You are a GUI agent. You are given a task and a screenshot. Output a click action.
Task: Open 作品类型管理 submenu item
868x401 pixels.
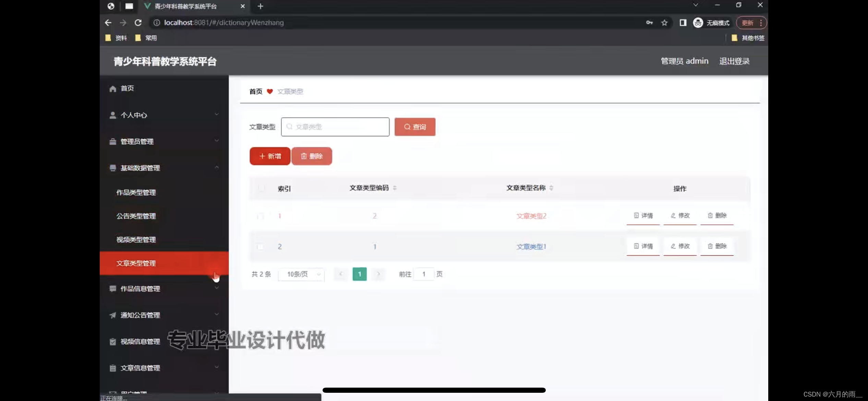(164, 192)
